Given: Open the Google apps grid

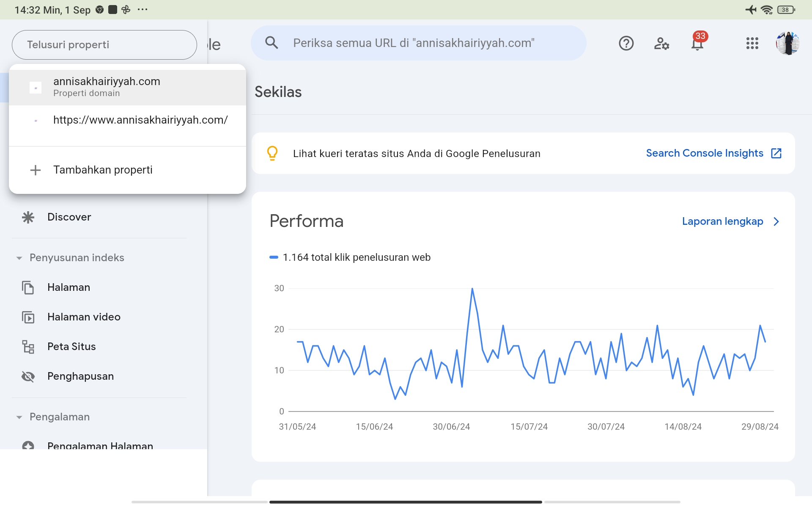Looking at the screenshot, I should pos(752,43).
